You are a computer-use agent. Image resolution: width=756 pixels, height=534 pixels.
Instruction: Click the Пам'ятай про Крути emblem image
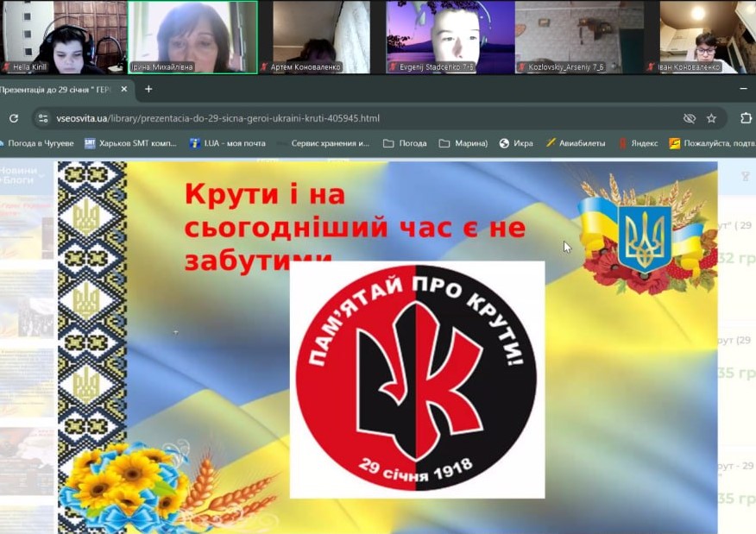pyautogui.click(x=417, y=380)
